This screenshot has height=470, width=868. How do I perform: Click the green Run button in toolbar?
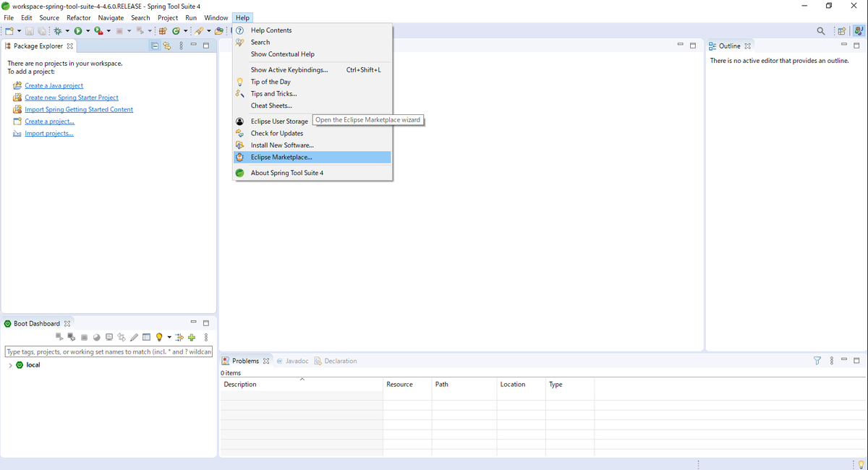coord(77,30)
